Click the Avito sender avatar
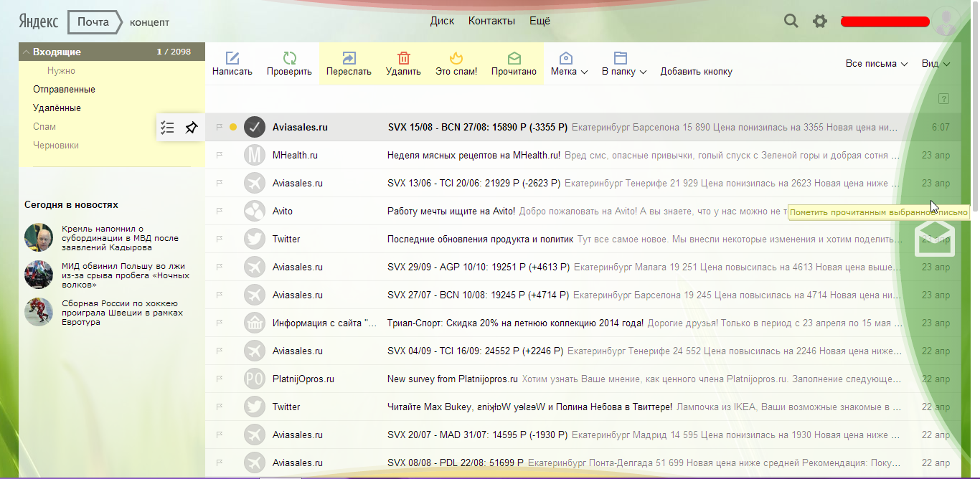 (x=255, y=211)
